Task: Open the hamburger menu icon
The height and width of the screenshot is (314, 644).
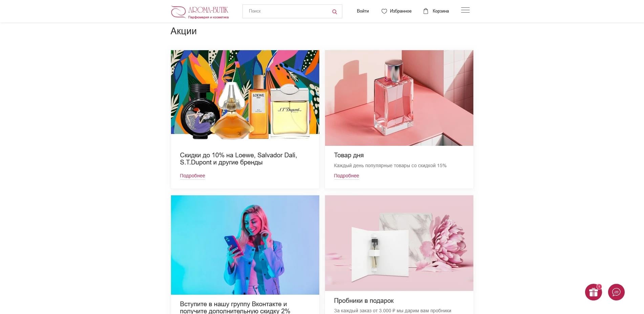Action: [465, 11]
